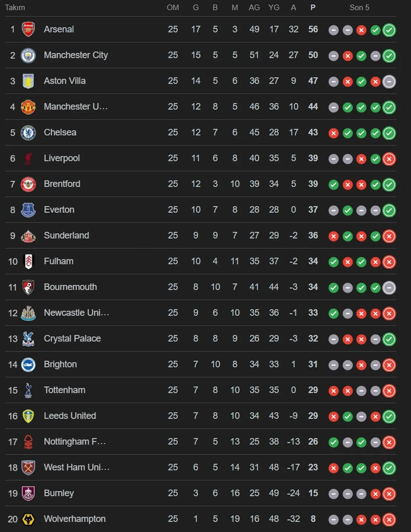Open the truncated West Ham United team link
The height and width of the screenshot is (532, 411).
[x=76, y=467]
